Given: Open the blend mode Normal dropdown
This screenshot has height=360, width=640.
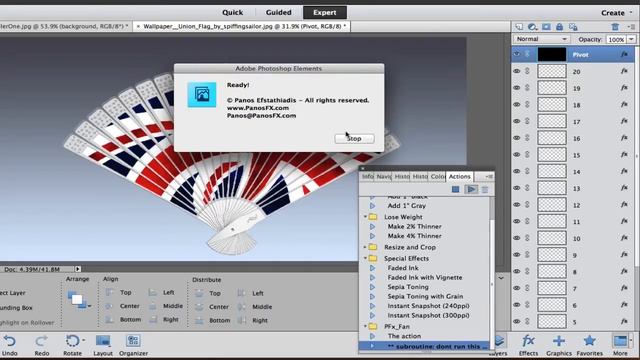Looking at the screenshot, I should point(541,39).
